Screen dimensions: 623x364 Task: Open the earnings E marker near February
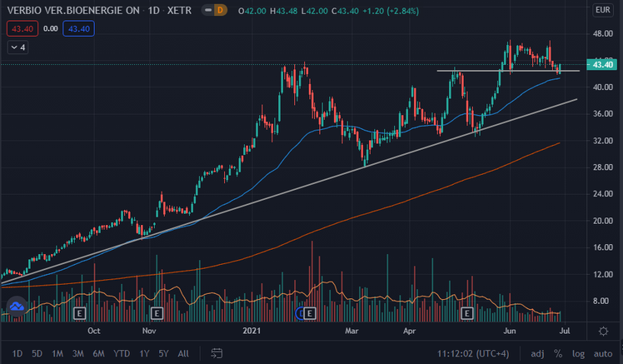pos(310,313)
